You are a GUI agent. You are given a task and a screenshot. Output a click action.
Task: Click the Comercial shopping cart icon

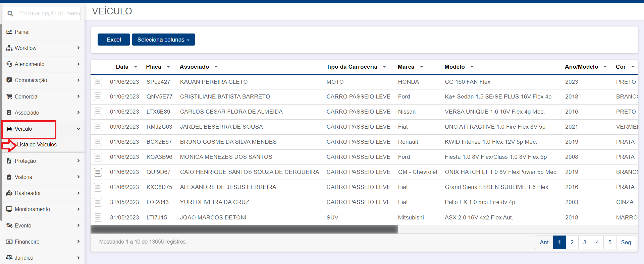coord(9,96)
